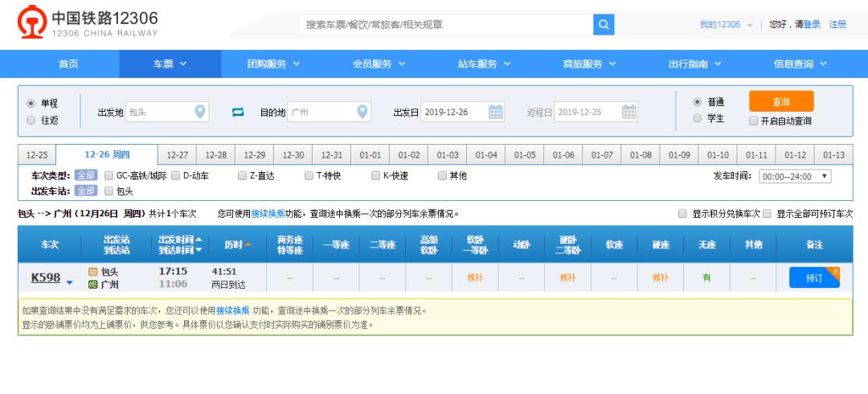Image resolution: width=868 pixels, height=394 pixels.
Task: Check the Z-直达 train type filter
Action: (x=243, y=175)
